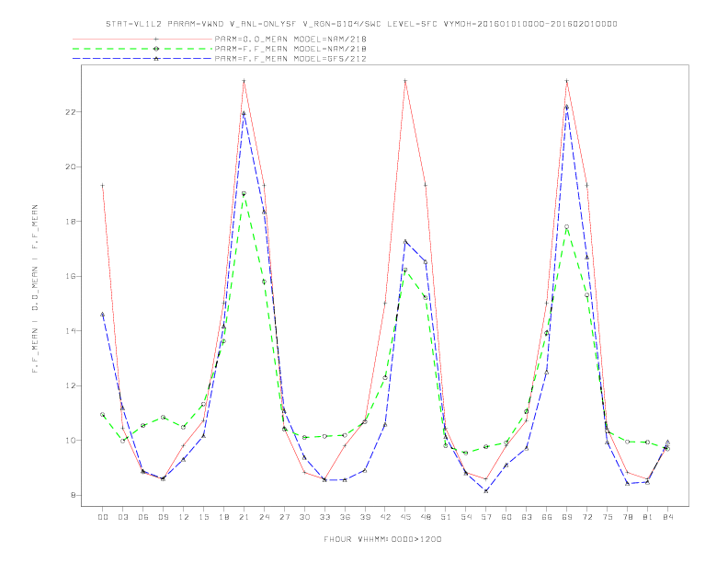This screenshot has width=728, height=563.
Task: Click x-axis tick label 63
Action: point(527,517)
